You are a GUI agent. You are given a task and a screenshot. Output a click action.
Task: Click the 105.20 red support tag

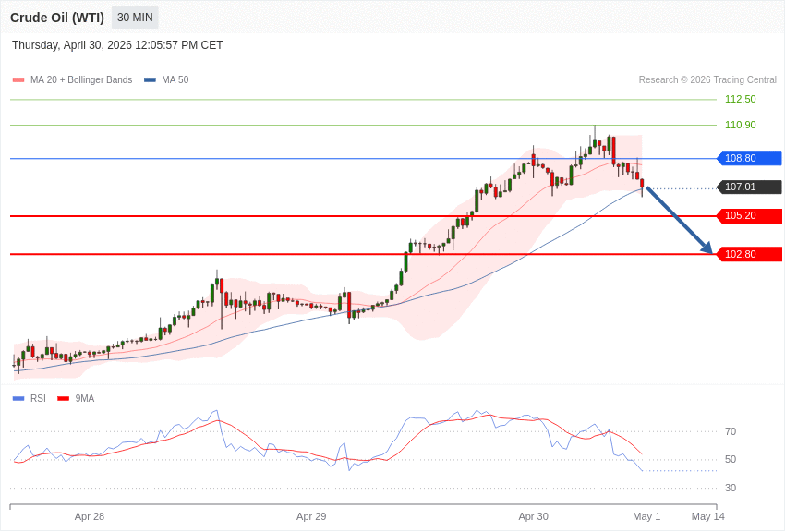[749, 216]
